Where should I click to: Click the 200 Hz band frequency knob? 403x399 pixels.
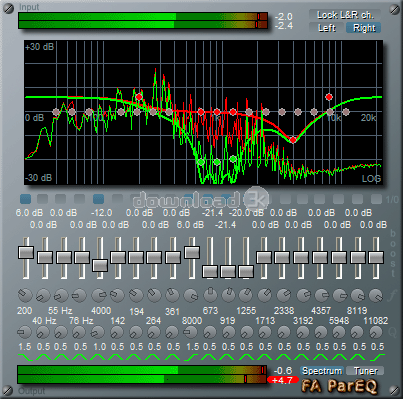point(25,295)
